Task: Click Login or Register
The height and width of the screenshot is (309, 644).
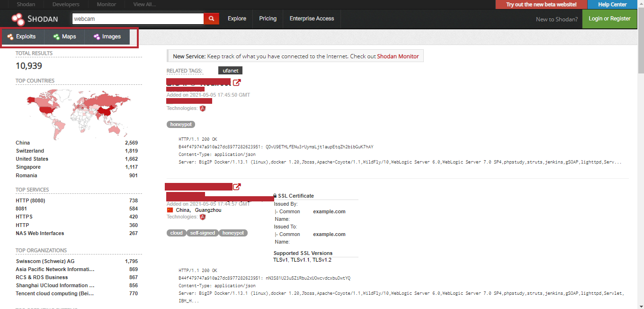Action: (609, 18)
